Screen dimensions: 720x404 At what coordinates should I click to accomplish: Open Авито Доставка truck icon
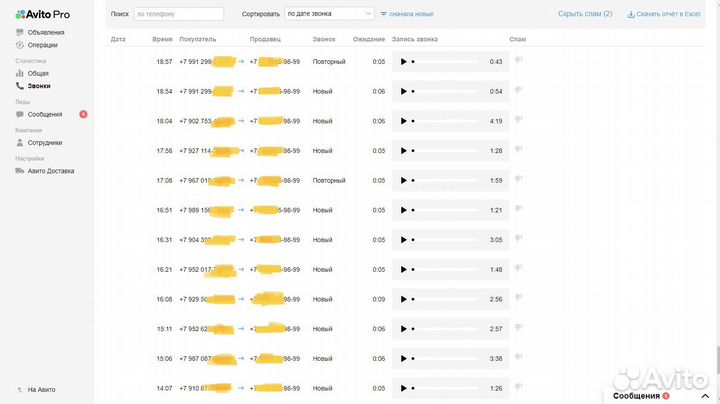click(20, 171)
